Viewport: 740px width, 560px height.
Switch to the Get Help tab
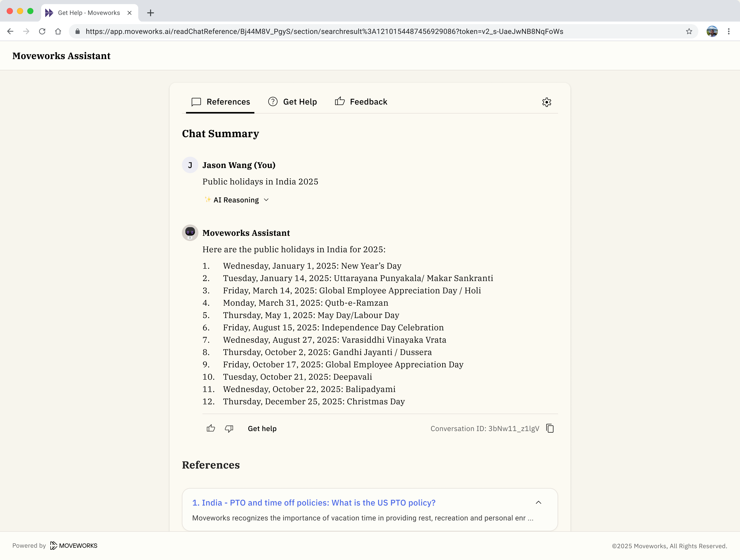click(x=293, y=102)
